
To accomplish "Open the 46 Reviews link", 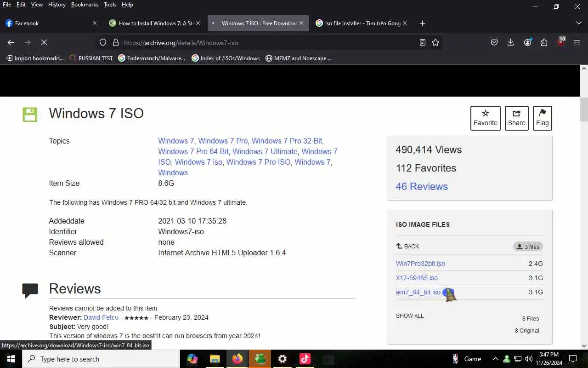I will point(422,186).
